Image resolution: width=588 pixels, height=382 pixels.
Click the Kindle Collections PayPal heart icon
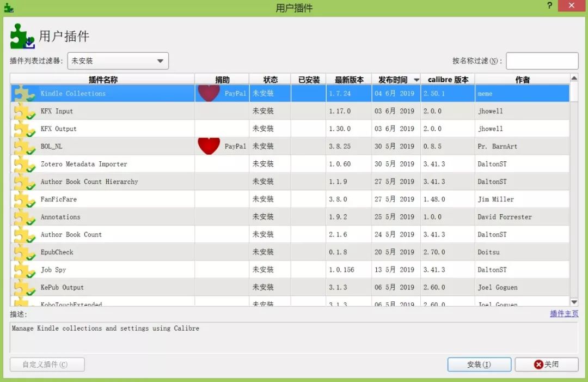(x=209, y=93)
